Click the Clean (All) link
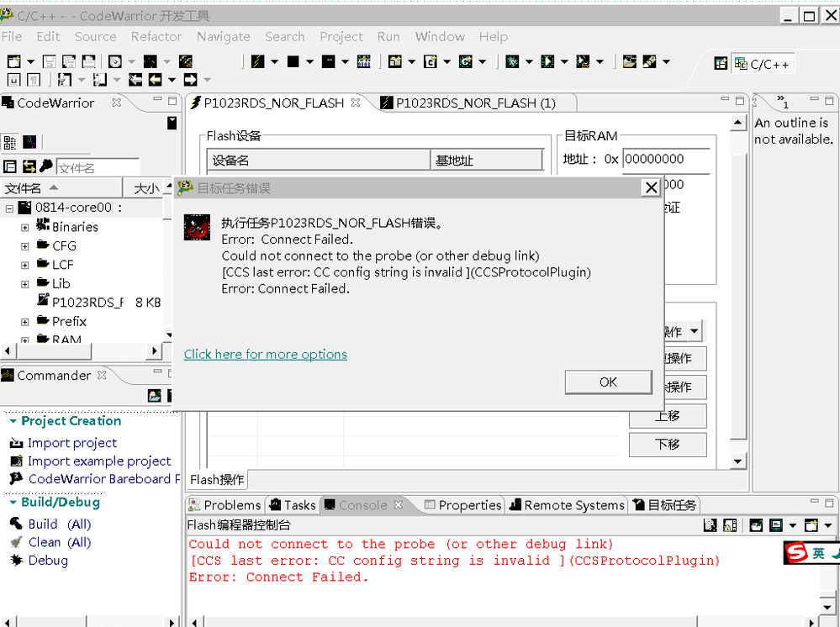 click(x=60, y=542)
